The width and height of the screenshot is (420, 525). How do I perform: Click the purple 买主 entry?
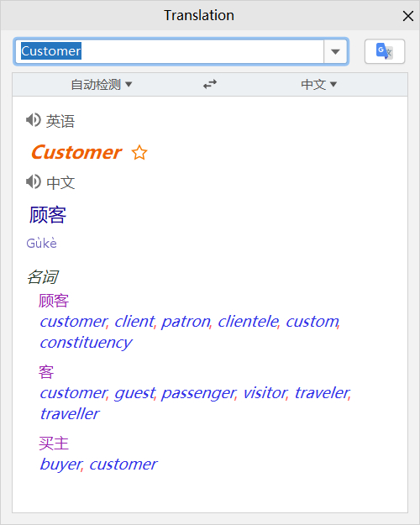click(54, 444)
